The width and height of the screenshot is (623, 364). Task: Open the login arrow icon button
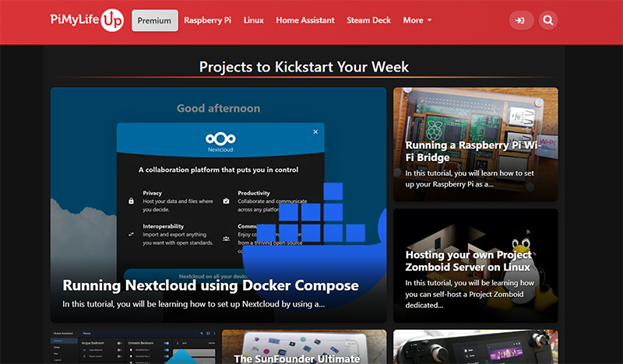pyautogui.click(x=521, y=20)
